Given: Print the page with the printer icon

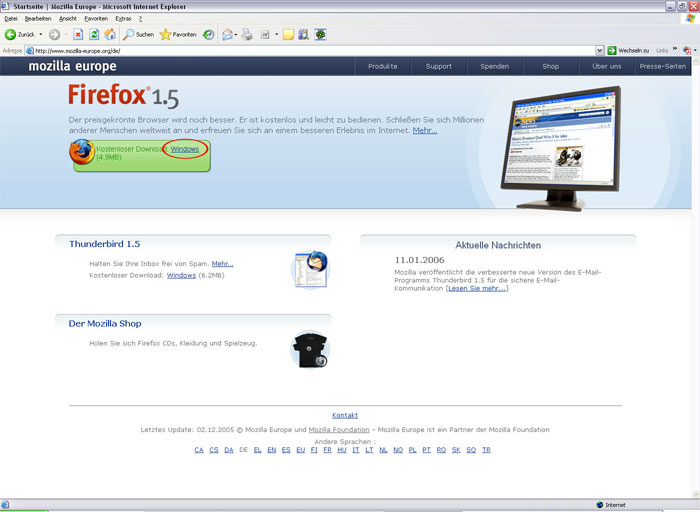Looking at the screenshot, I should 247,34.
